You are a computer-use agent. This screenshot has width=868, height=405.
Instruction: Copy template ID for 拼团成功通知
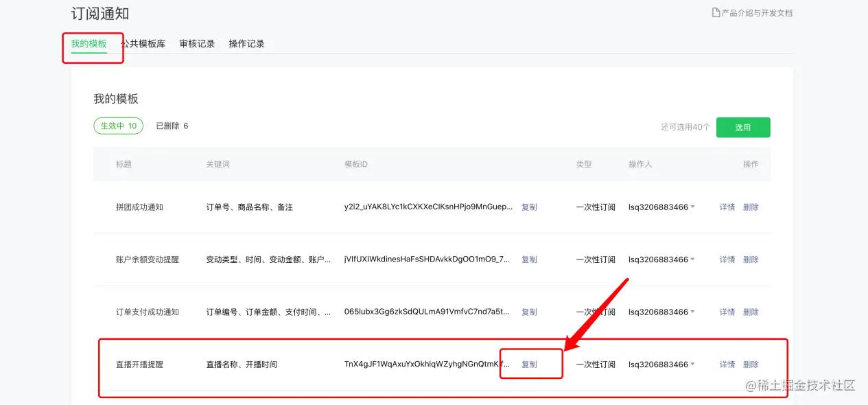(529, 207)
